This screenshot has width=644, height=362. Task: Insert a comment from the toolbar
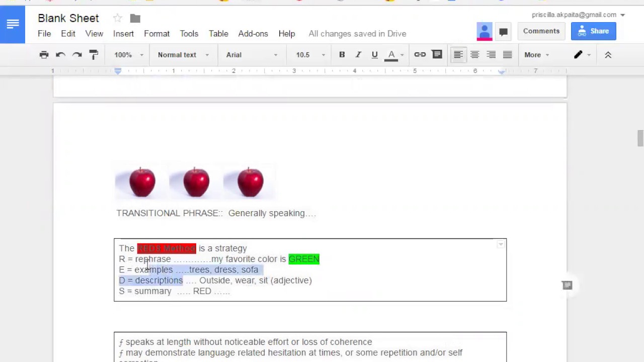click(437, 55)
